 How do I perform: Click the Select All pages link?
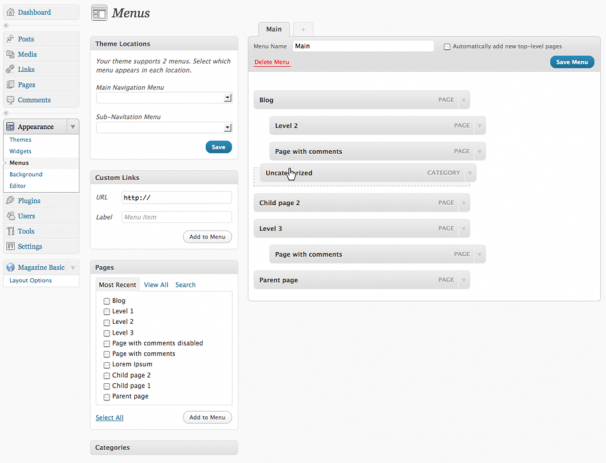(x=109, y=418)
